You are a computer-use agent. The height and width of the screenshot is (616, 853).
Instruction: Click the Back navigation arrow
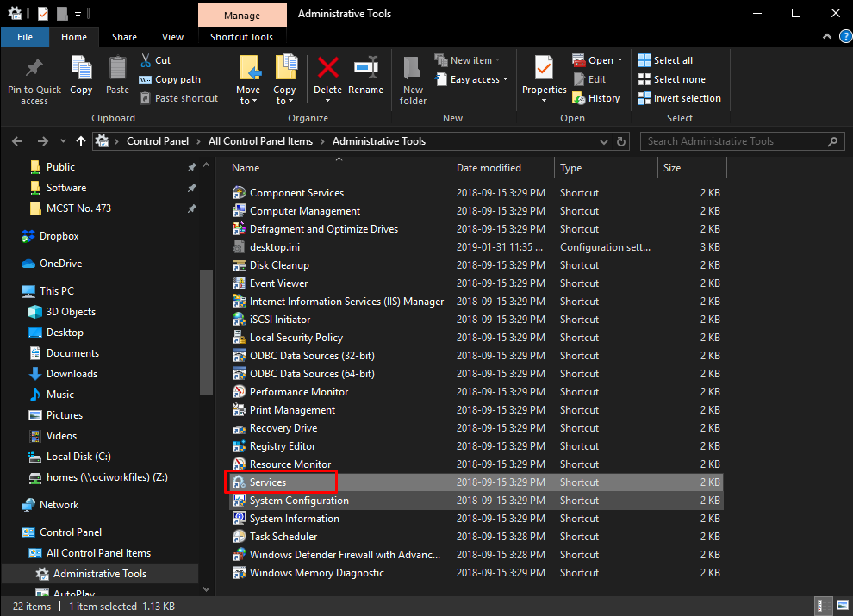click(17, 141)
